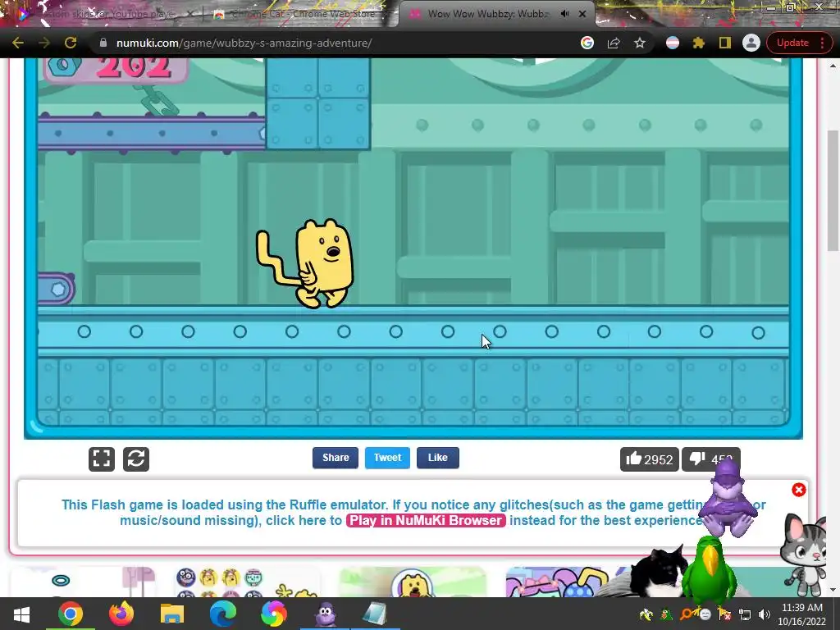Click the Facebook Share button

(x=336, y=458)
